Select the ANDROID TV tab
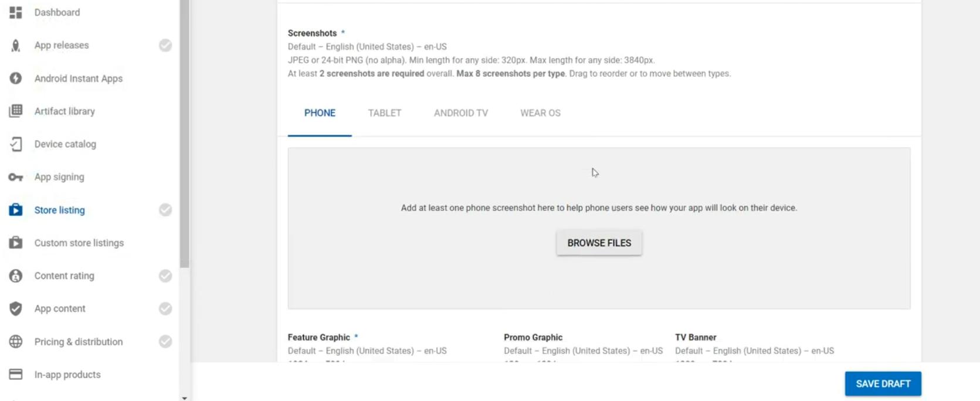Image resolution: width=980 pixels, height=401 pixels. [x=460, y=113]
